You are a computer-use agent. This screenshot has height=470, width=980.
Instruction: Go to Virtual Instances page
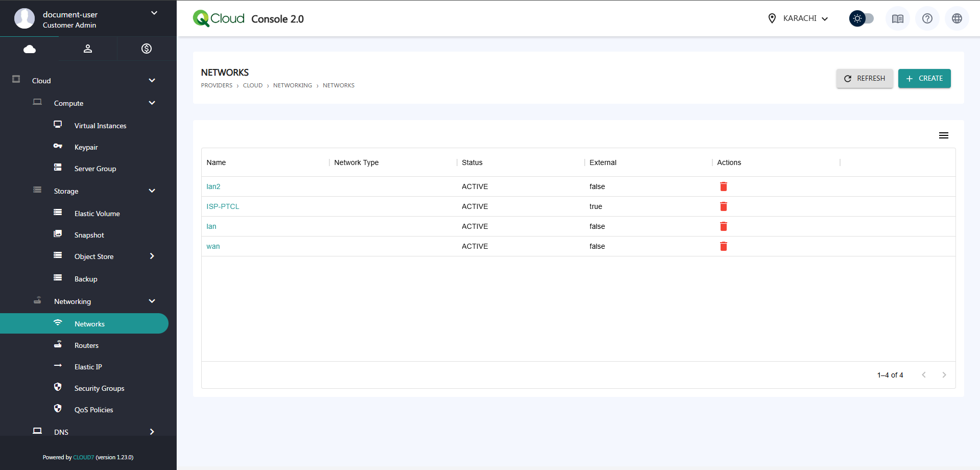[100, 126]
